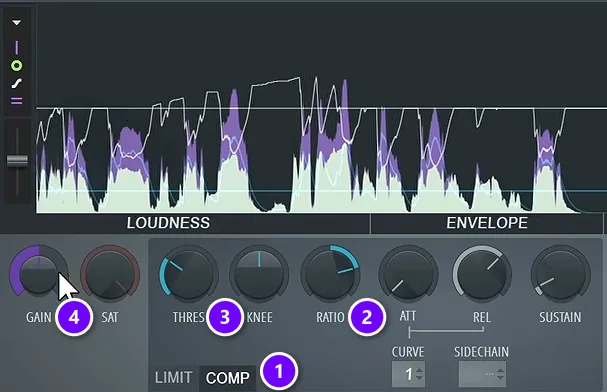Click the SAT saturation knob
This screenshot has width=607, height=392.
click(110, 273)
